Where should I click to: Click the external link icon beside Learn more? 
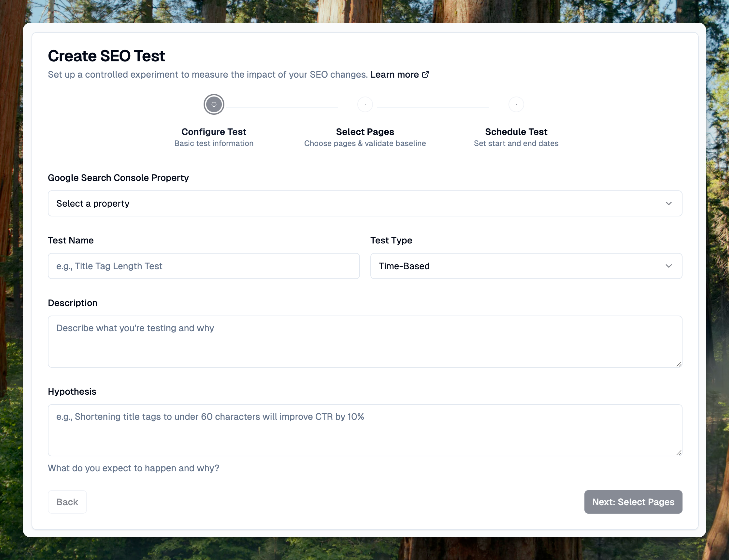(425, 74)
